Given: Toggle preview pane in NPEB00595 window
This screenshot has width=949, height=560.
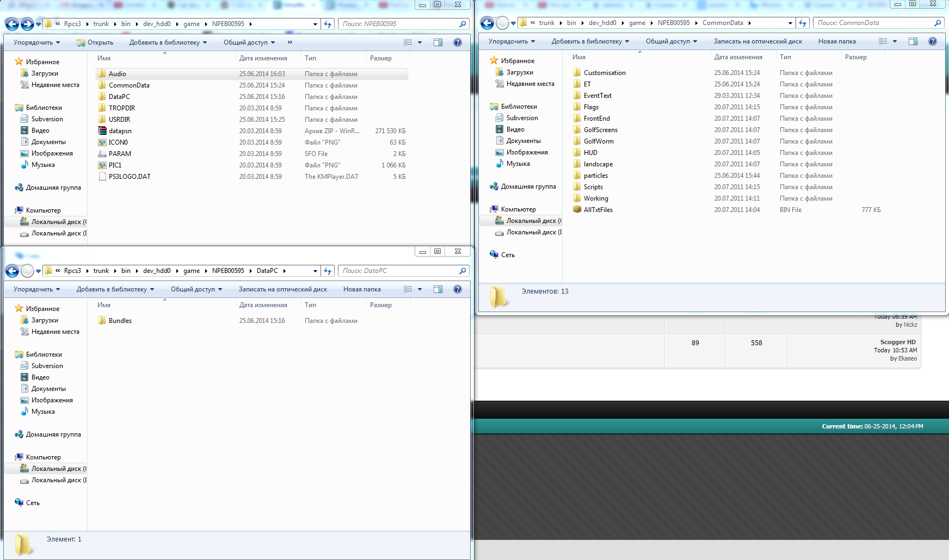Looking at the screenshot, I should [x=438, y=42].
